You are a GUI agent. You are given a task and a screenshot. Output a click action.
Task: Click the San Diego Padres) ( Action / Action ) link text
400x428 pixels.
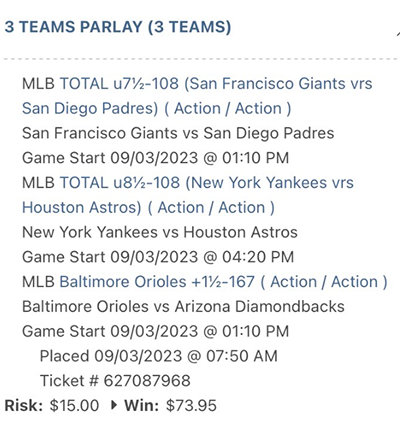156,109
